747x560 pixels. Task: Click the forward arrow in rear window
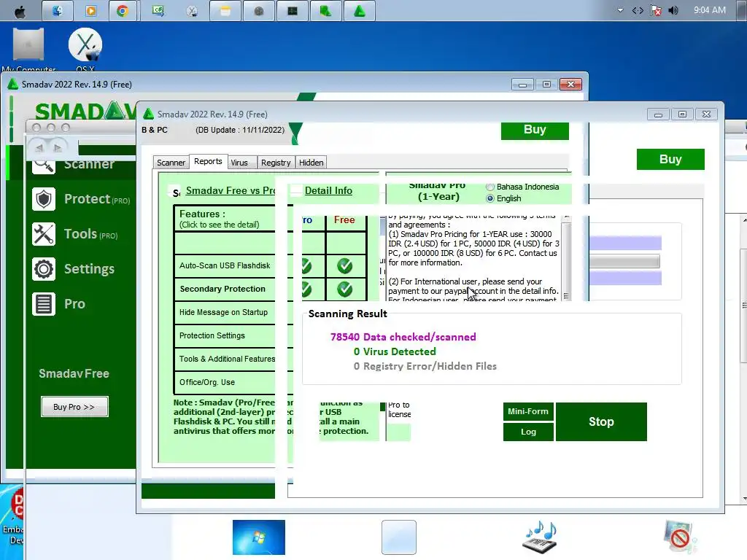coord(58,148)
